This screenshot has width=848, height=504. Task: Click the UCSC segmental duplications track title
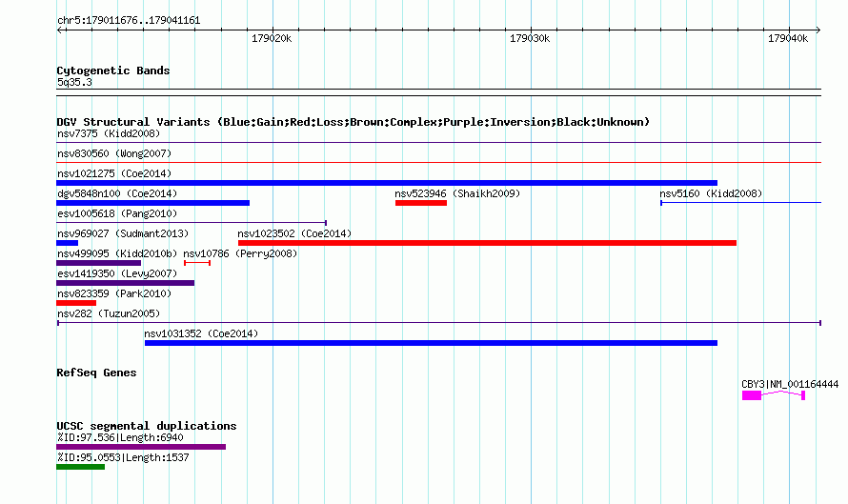147,426
